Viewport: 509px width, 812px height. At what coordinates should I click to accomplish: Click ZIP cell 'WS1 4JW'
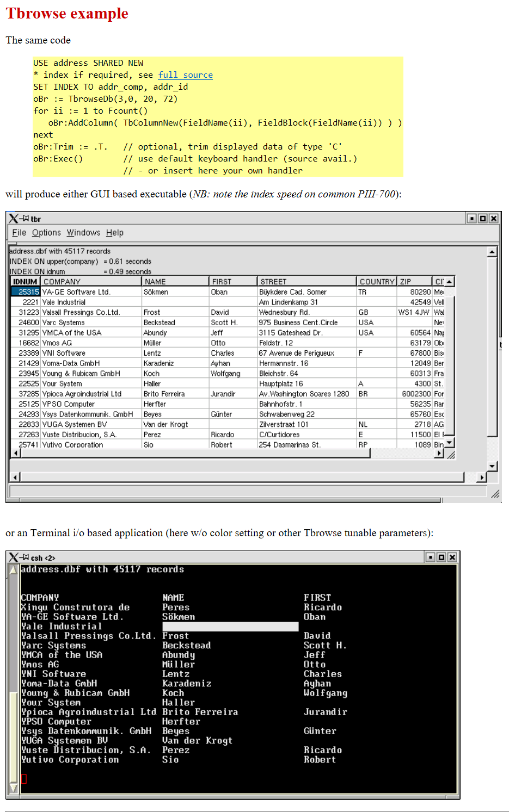414,313
